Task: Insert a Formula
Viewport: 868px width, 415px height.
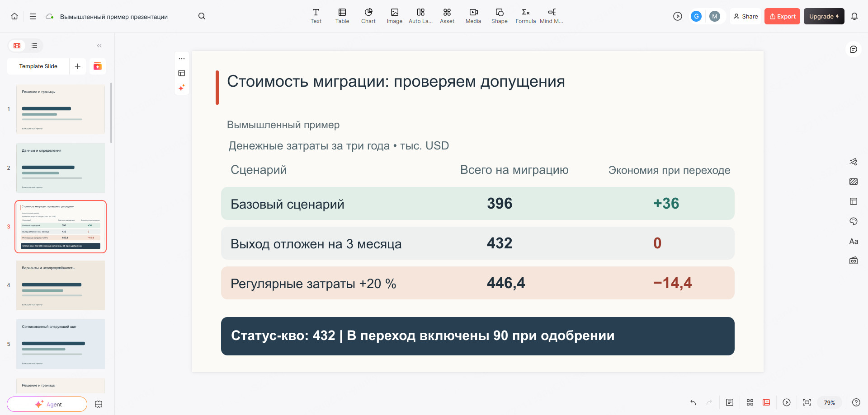Action: coord(526,16)
